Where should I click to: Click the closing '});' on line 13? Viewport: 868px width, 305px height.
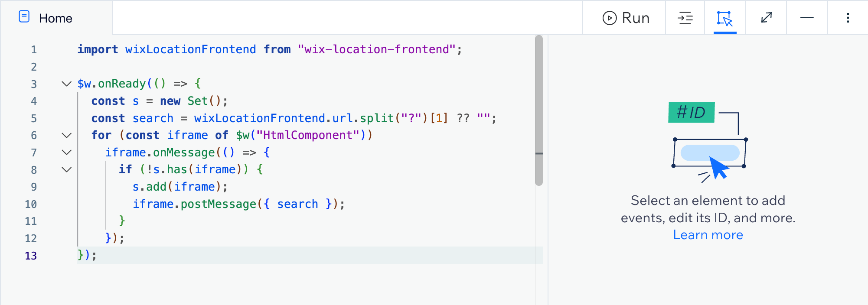pyautogui.click(x=87, y=255)
